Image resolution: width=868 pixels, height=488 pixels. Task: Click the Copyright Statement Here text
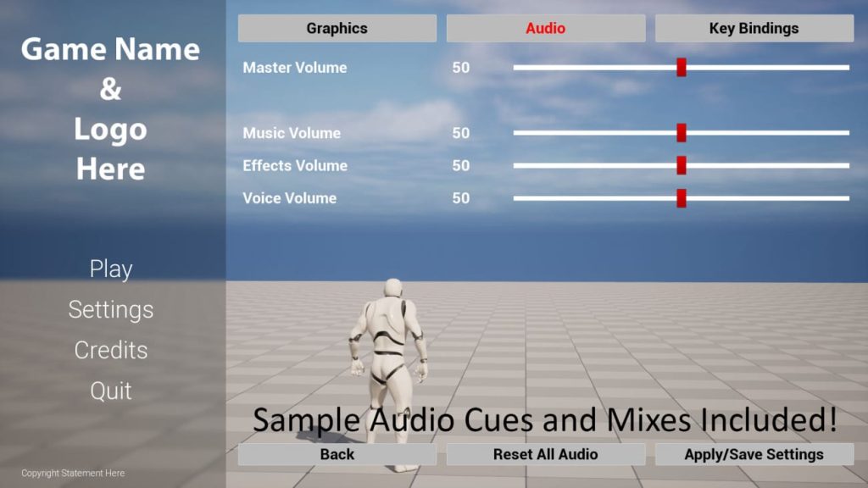[x=73, y=473]
